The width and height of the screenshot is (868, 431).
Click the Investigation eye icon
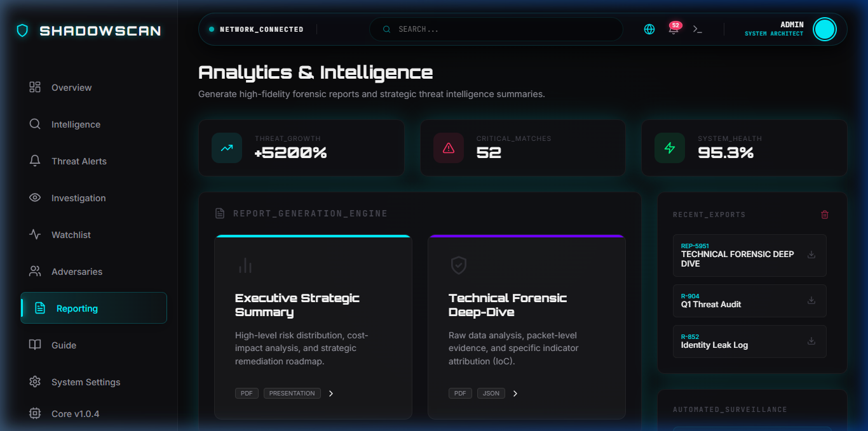35,198
